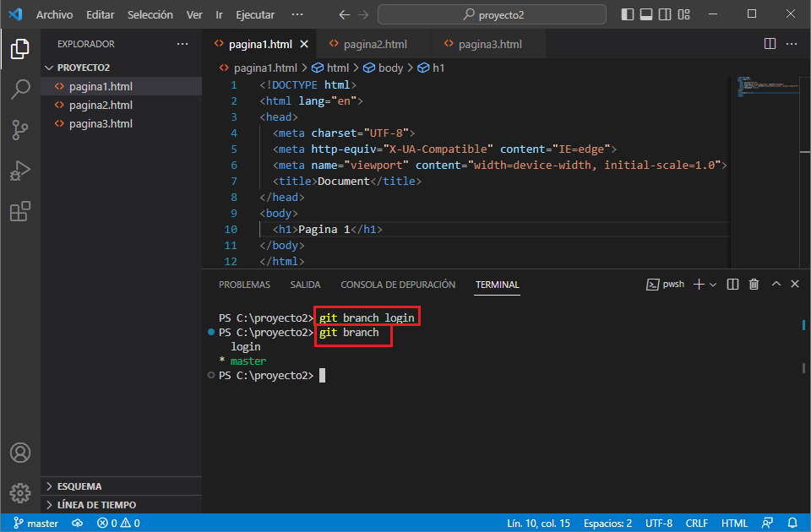811x532 pixels.
Task: Open editor more actions ellipsis
Action: [792, 44]
